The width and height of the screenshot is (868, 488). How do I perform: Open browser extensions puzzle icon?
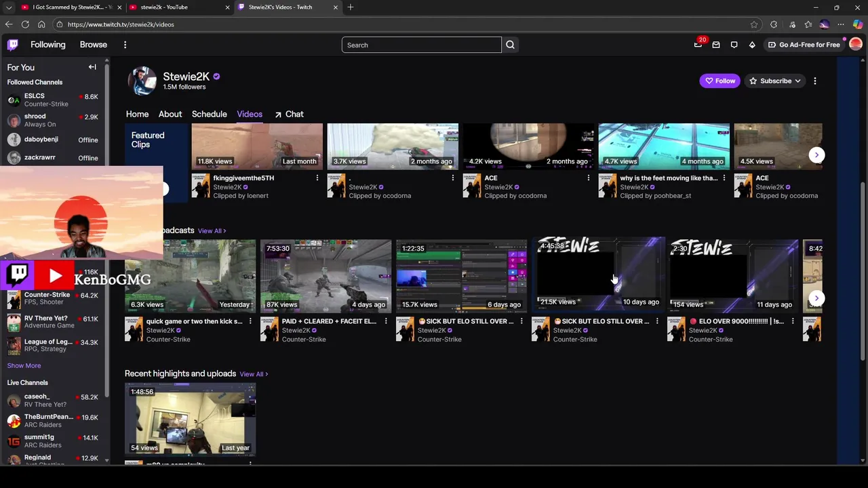point(774,24)
